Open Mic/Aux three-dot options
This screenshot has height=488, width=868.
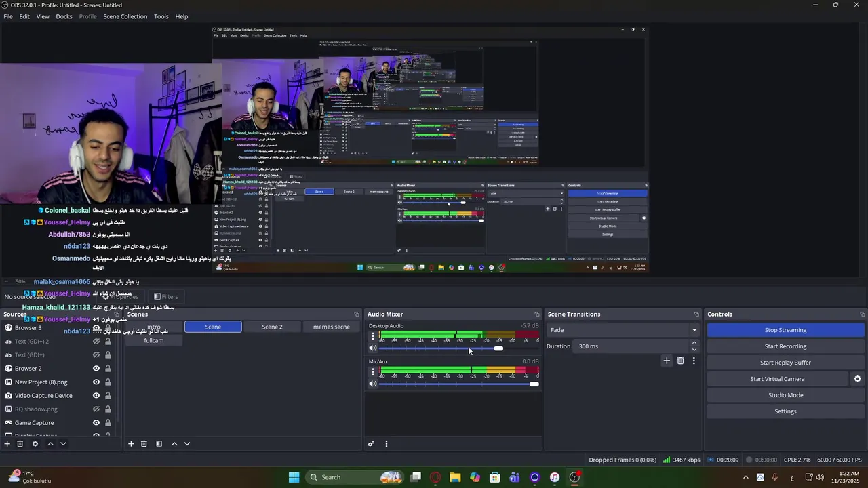click(372, 372)
